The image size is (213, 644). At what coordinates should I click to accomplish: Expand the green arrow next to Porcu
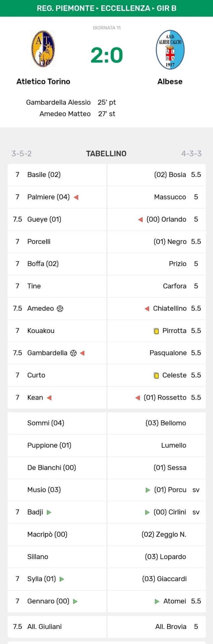coord(147,490)
